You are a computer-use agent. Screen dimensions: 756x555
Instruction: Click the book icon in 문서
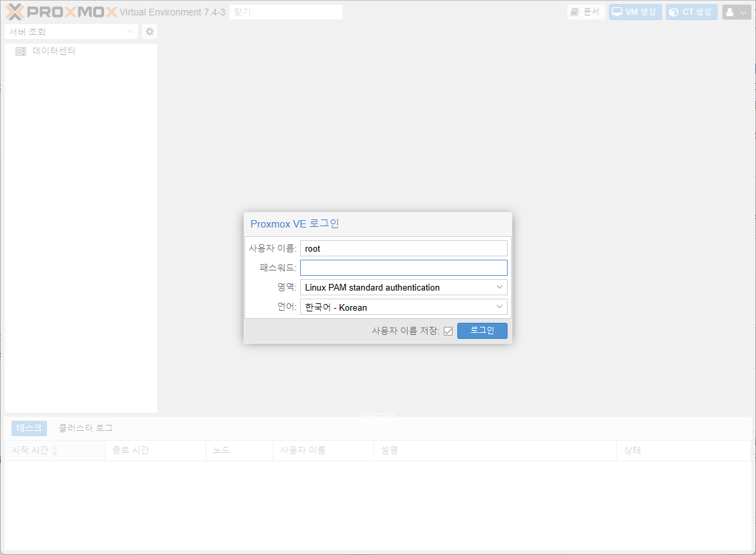click(x=574, y=12)
